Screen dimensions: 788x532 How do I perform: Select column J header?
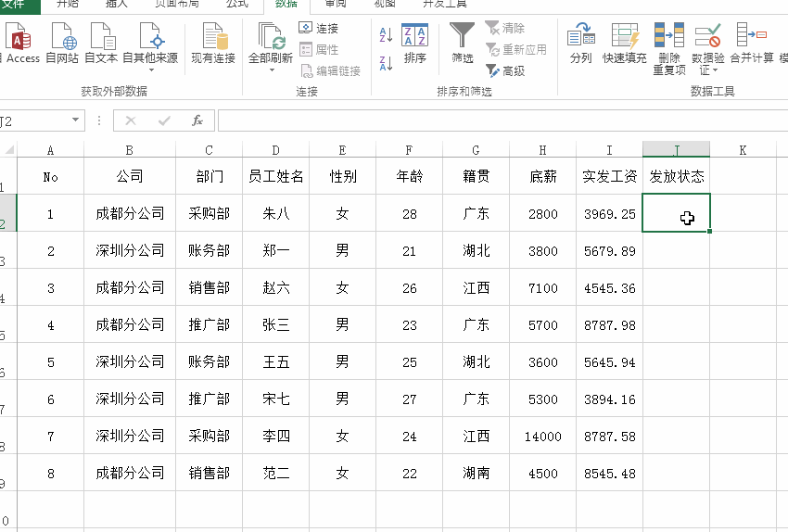point(677,150)
